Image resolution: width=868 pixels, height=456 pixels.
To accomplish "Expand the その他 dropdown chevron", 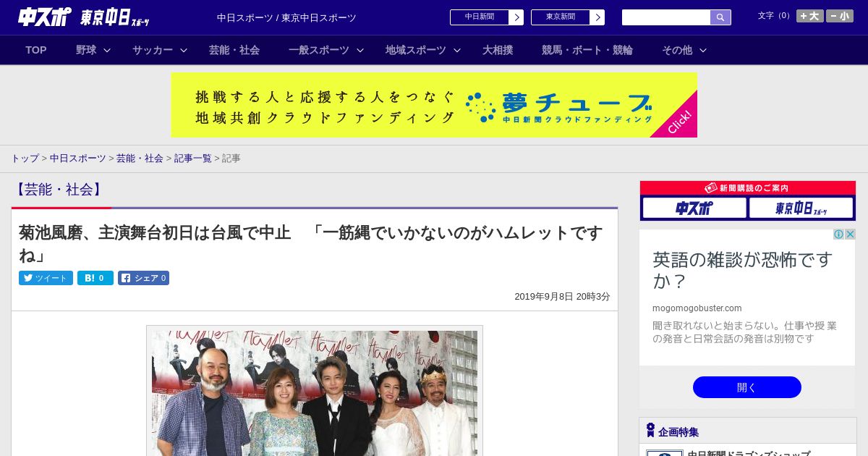I will (703, 50).
